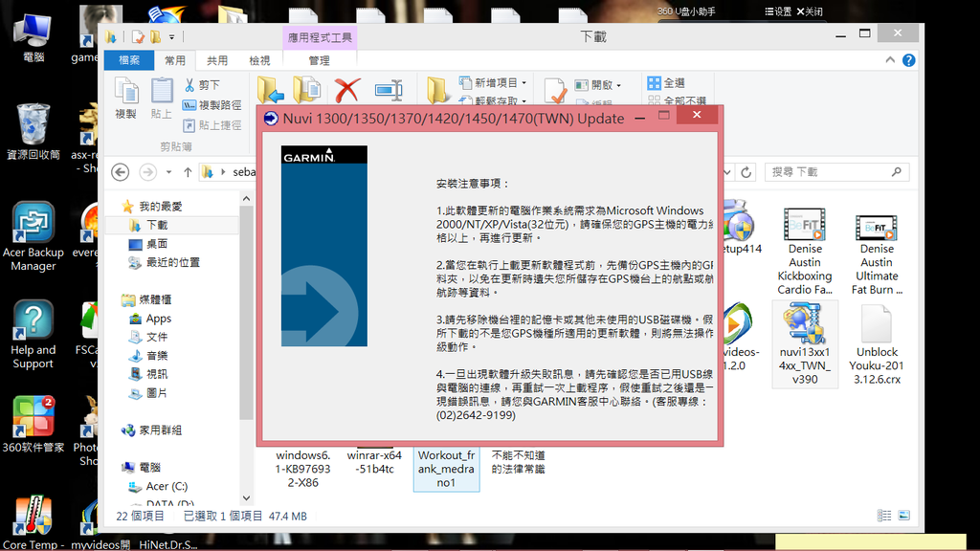Click the navigation pane scroll down arrow
The image size is (980, 551).
(x=246, y=497)
